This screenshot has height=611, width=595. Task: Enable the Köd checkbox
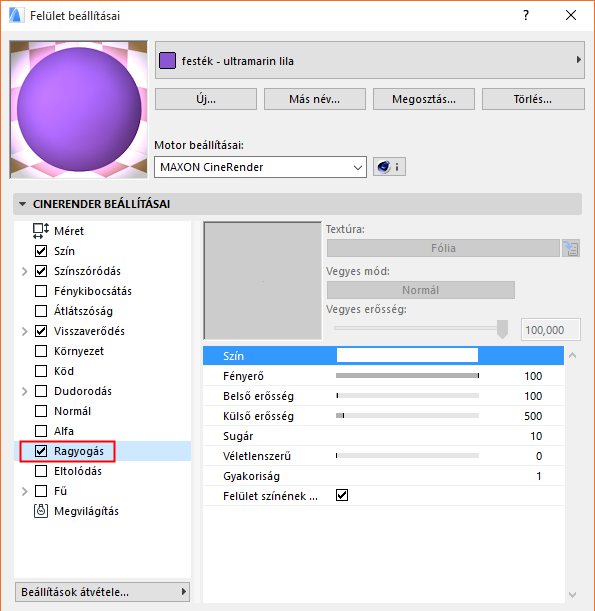(x=41, y=371)
